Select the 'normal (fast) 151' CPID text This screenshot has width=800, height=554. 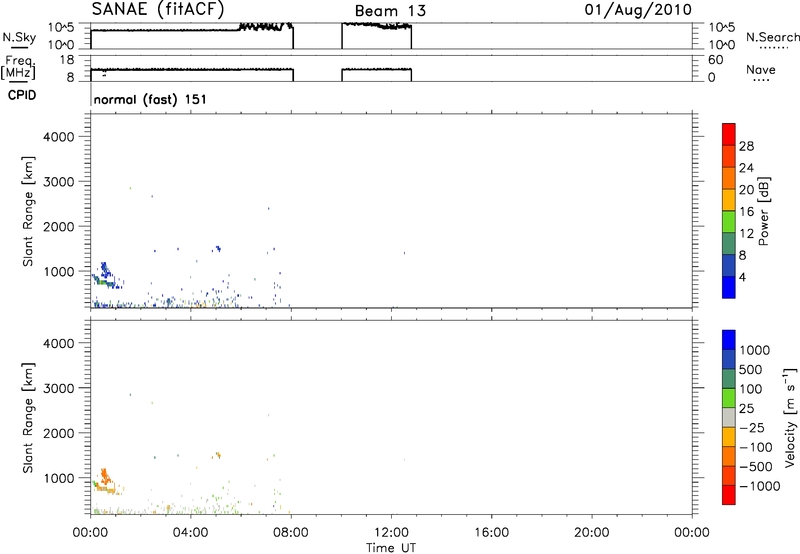tap(151, 99)
